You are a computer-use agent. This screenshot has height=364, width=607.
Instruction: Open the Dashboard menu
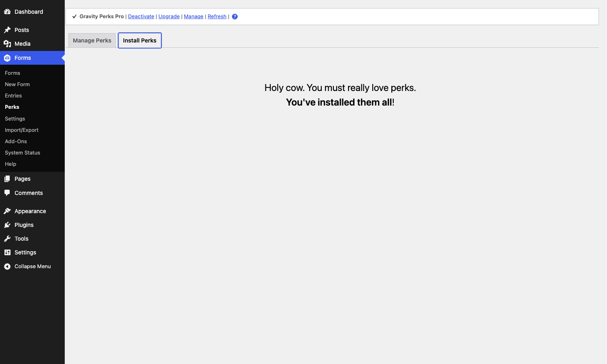click(29, 12)
